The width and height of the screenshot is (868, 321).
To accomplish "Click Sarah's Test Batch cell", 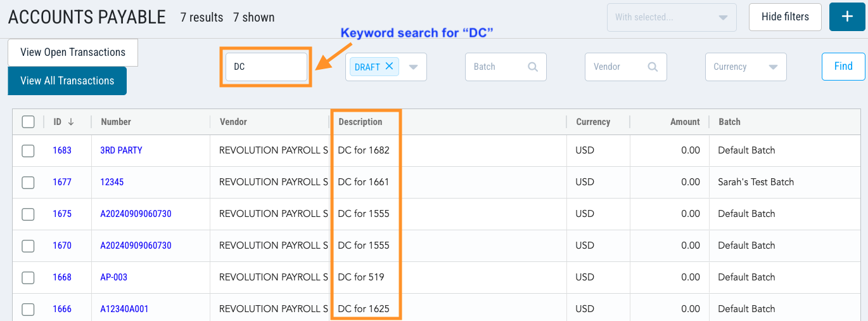I will click(756, 182).
